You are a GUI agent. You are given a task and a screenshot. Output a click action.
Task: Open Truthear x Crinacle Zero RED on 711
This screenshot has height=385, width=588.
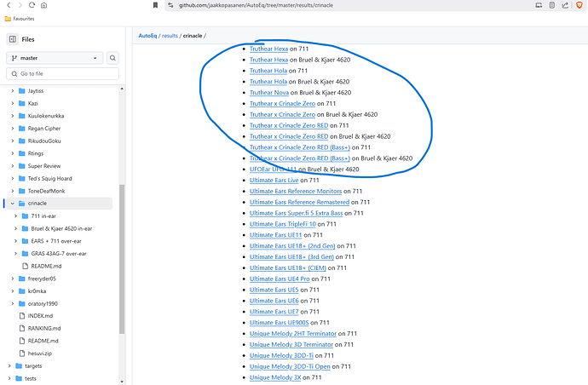click(289, 125)
